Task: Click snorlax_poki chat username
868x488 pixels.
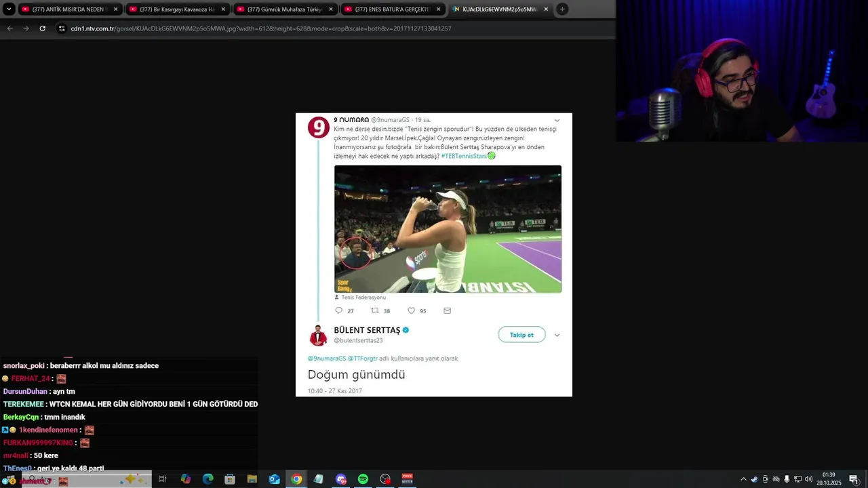Action: click(x=24, y=366)
